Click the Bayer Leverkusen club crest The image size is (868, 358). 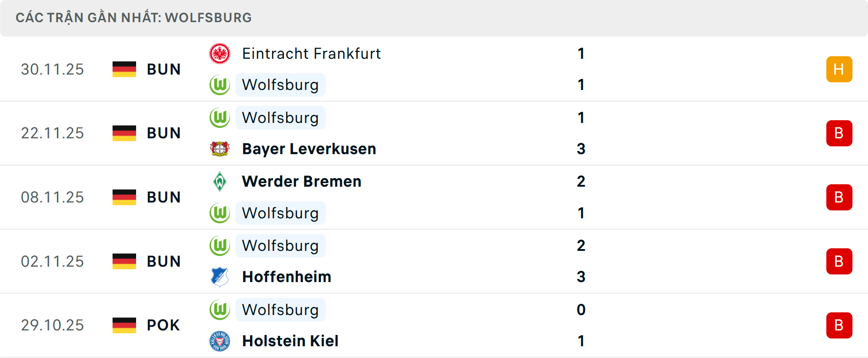point(220,149)
